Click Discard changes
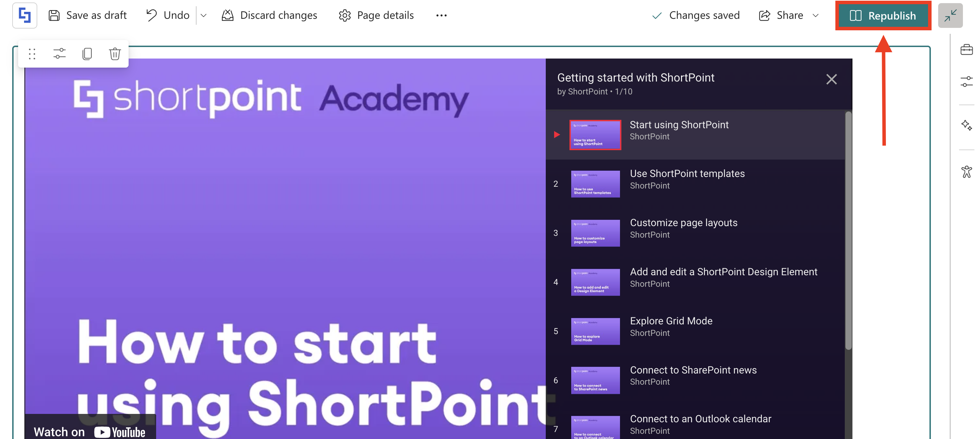The image size is (980, 439). [x=269, y=16]
